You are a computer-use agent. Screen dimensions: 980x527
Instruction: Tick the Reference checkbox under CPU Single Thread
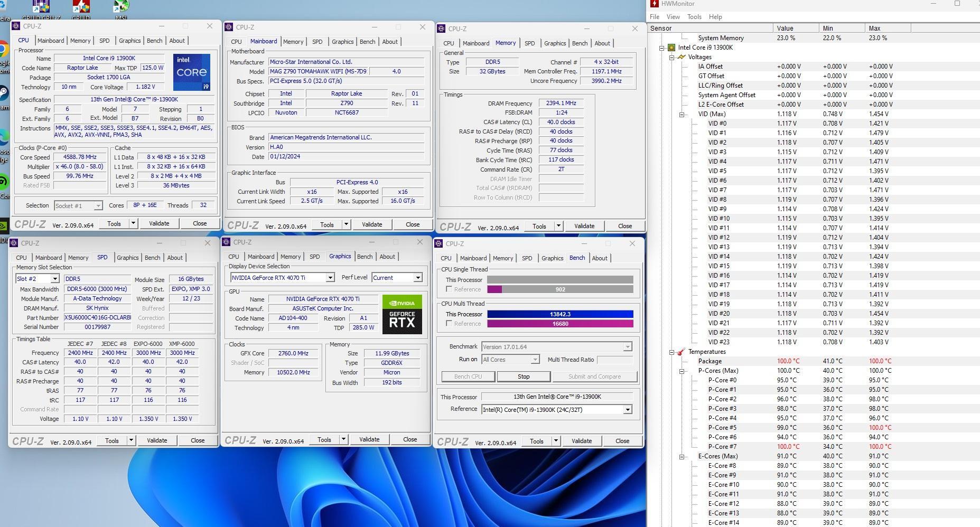(x=449, y=289)
